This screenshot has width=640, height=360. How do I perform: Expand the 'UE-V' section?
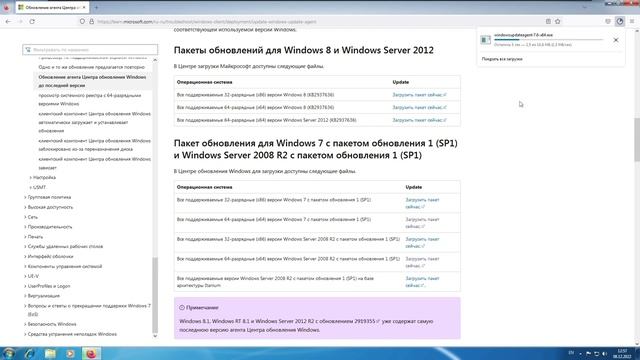pos(32,276)
